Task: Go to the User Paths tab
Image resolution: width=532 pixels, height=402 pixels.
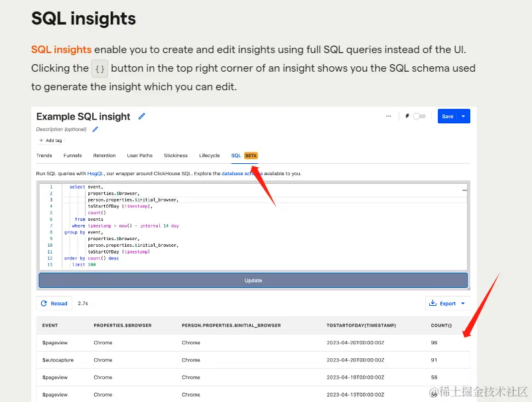Action: [x=139, y=155]
